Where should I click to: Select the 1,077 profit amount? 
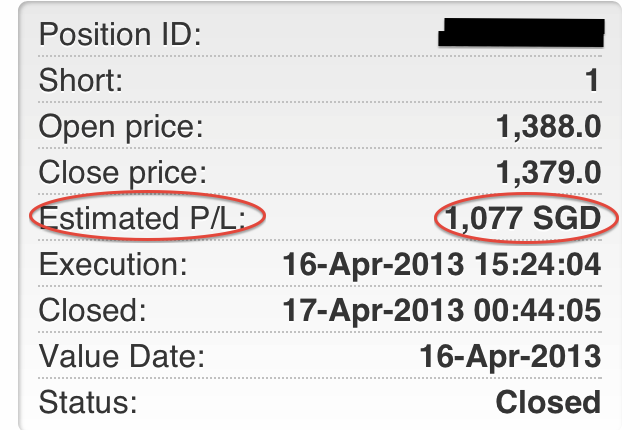(x=484, y=219)
